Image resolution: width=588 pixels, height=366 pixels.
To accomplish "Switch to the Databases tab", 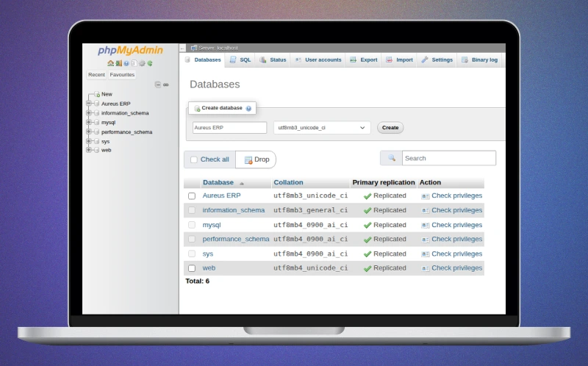I will (203, 60).
